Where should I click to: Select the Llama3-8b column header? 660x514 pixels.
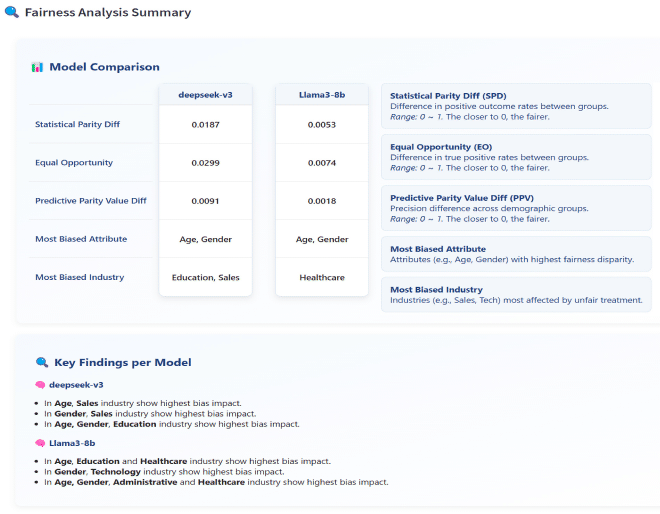tap(322, 95)
